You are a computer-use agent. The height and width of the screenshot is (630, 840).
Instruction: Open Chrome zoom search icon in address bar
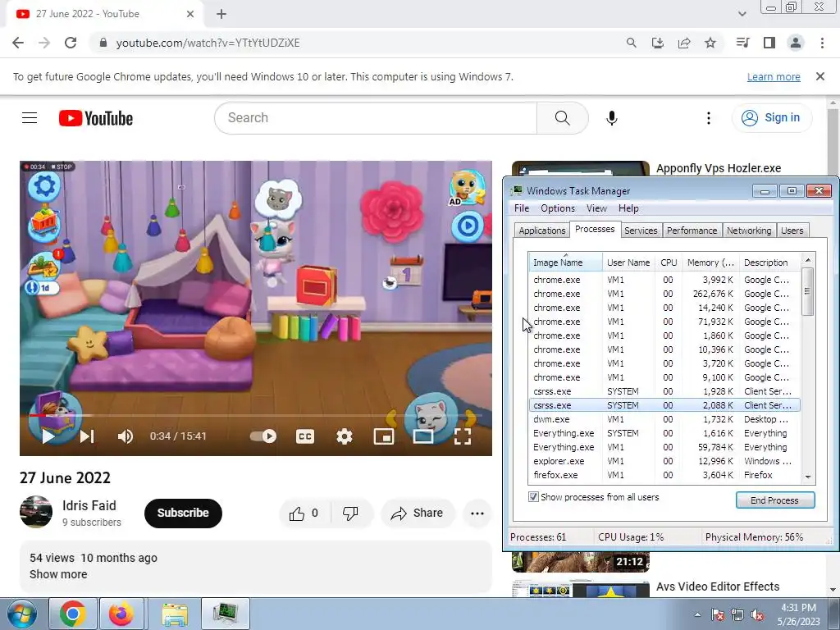[632, 43]
